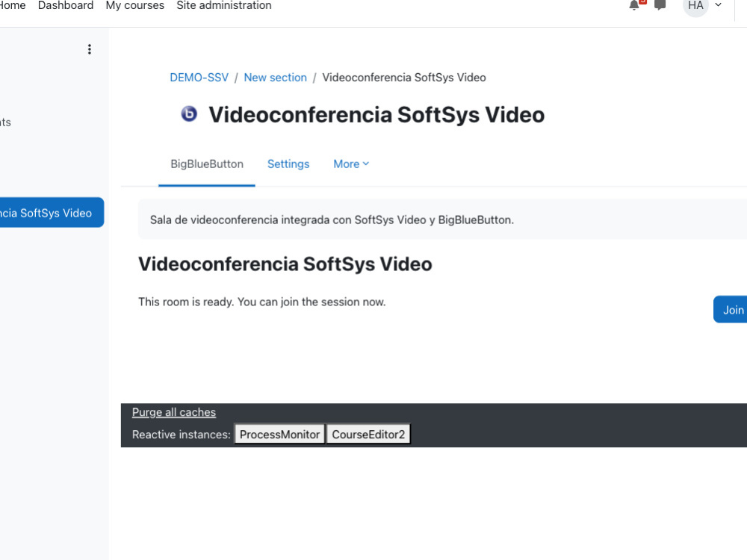Click the HA user avatar
Screen dimensions: 747x560
pos(695,6)
